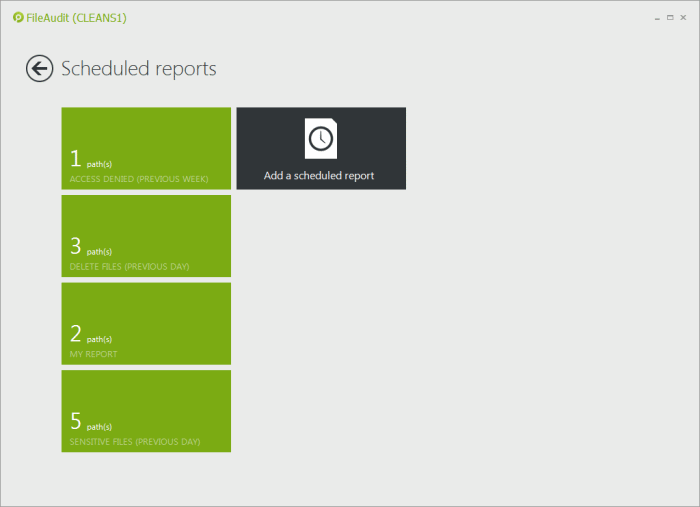Click the number 1 on Access Denied tile
The image size is (700, 507).
[x=75, y=159]
